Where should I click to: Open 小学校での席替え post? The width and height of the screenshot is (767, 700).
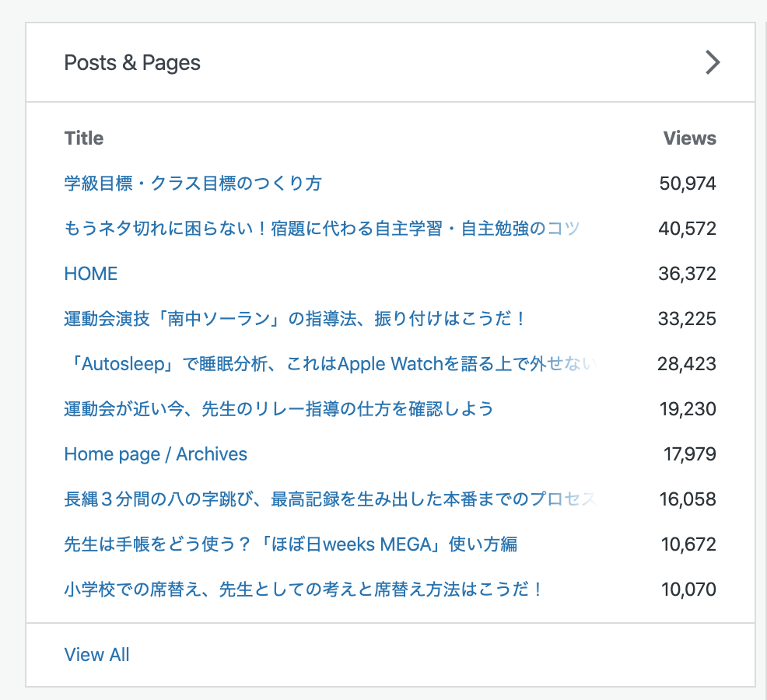click(303, 589)
